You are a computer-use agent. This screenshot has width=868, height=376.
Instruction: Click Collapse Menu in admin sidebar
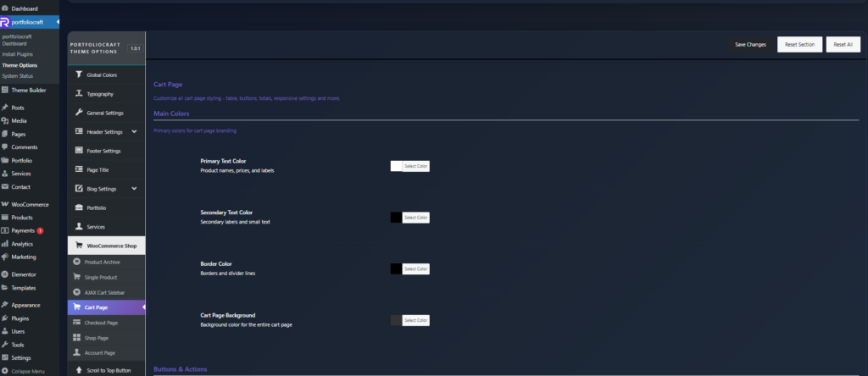28,371
